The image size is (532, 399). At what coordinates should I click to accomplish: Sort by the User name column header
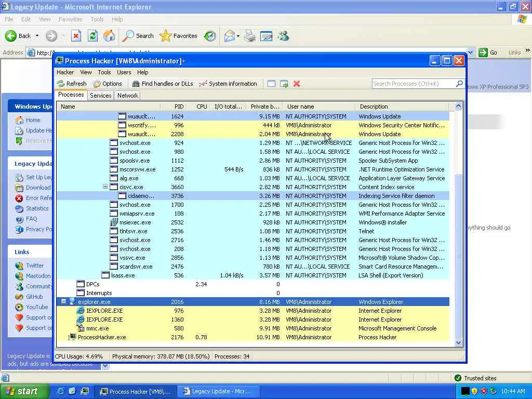[x=318, y=107]
